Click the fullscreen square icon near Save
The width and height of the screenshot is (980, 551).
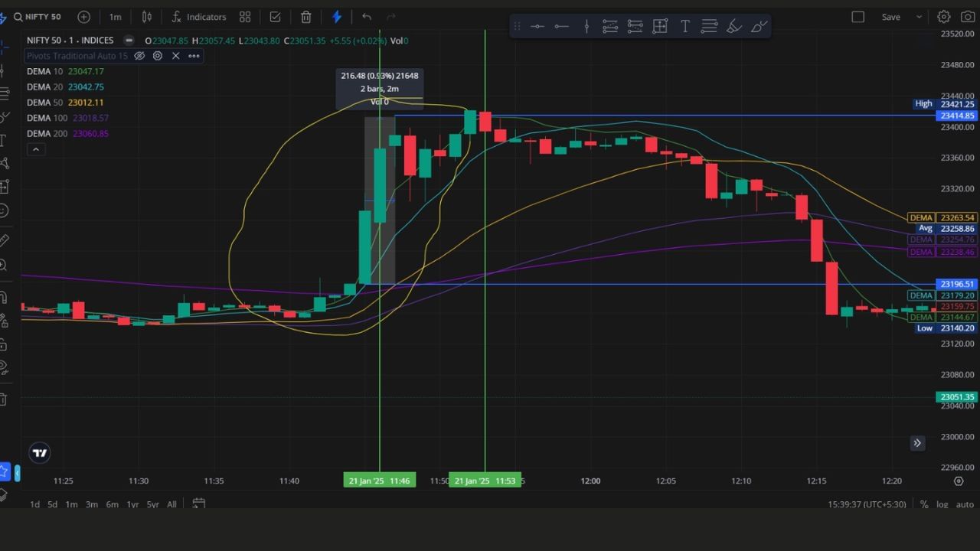point(858,17)
